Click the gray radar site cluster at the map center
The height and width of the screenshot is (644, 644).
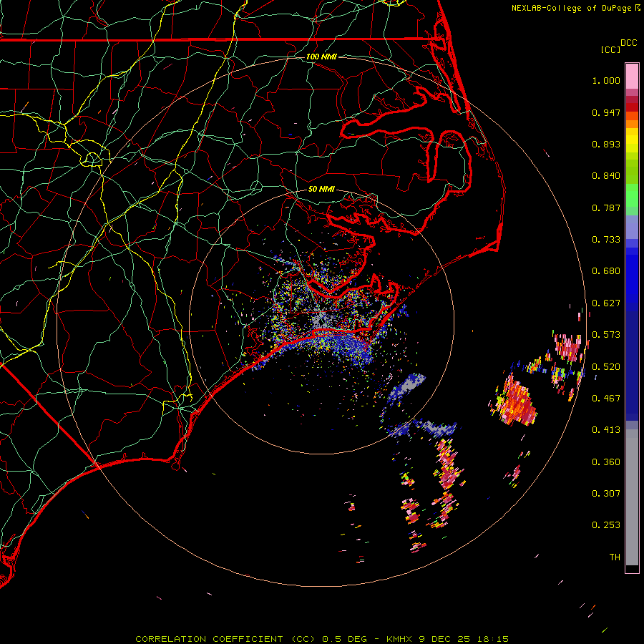click(x=321, y=318)
